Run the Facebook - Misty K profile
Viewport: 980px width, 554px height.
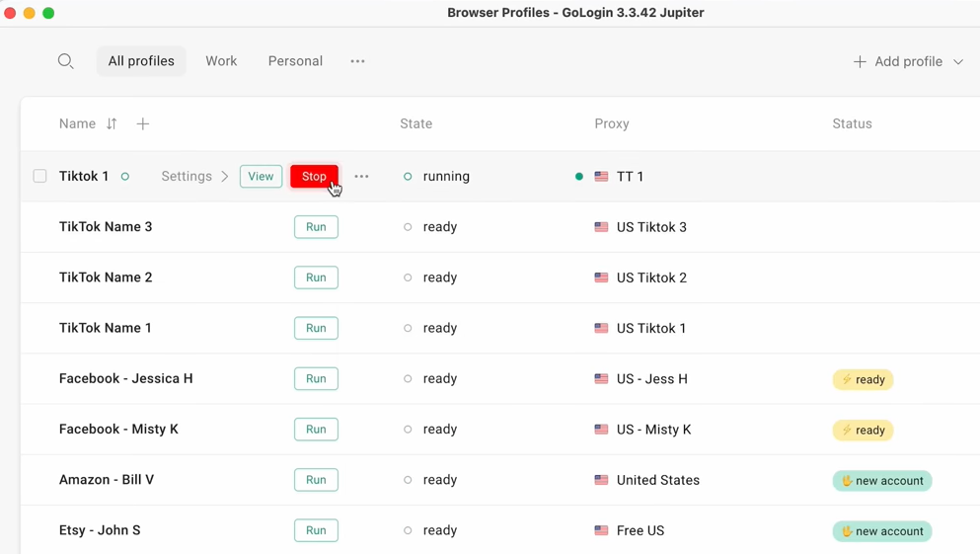pyautogui.click(x=316, y=430)
